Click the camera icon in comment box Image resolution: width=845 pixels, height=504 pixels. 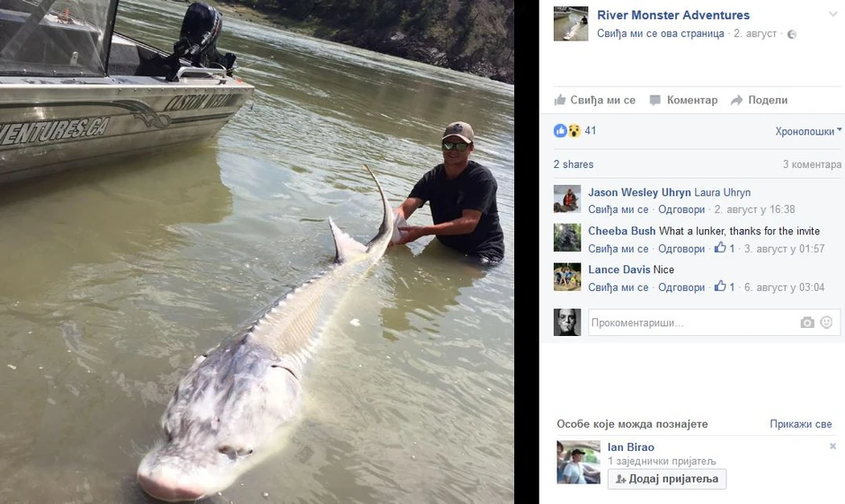(x=806, y=323)
